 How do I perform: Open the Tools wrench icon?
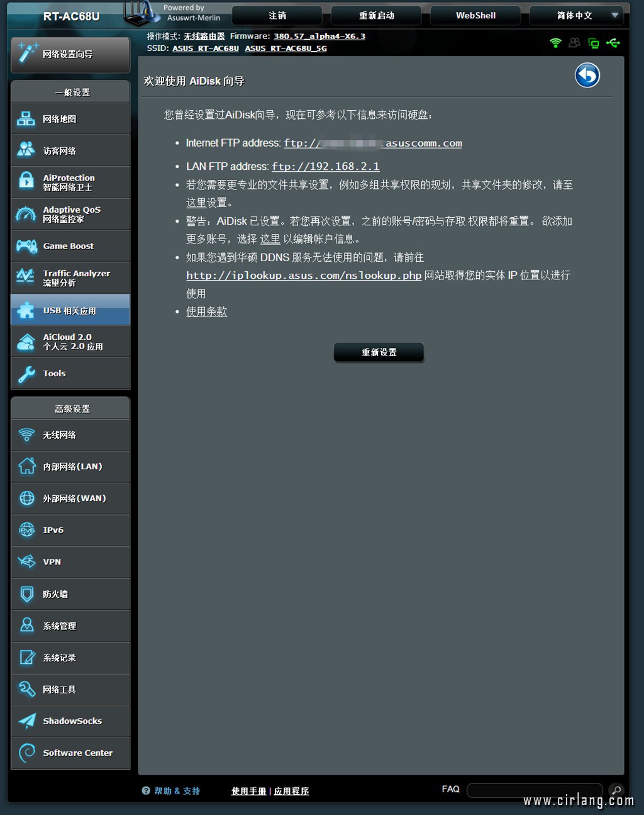[x=26, y=374]
